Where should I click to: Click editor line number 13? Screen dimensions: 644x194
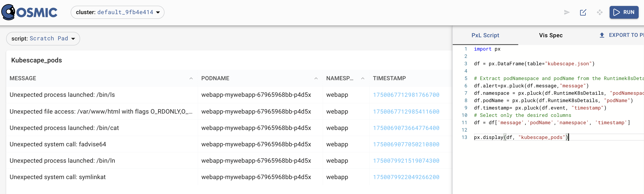(x=464, y=137)
